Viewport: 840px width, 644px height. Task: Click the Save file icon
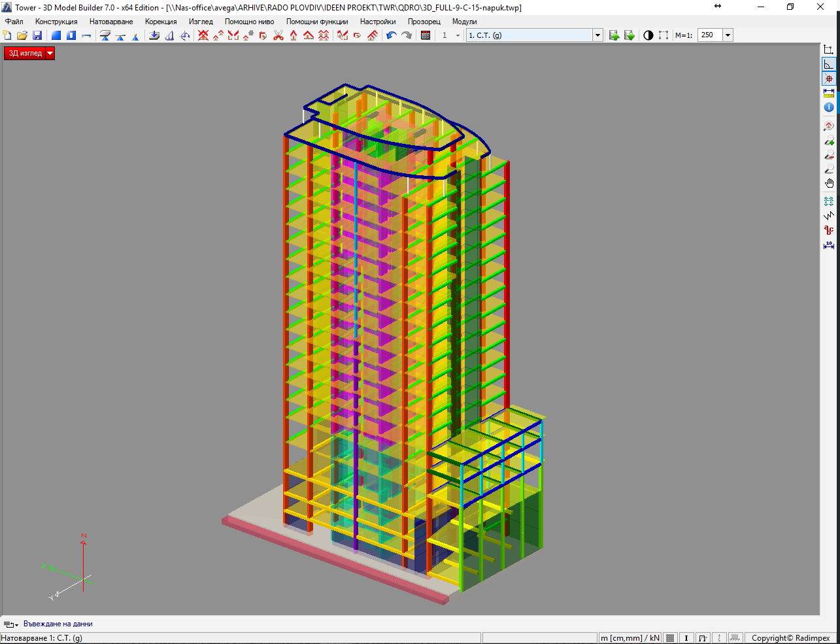(37, 35)
